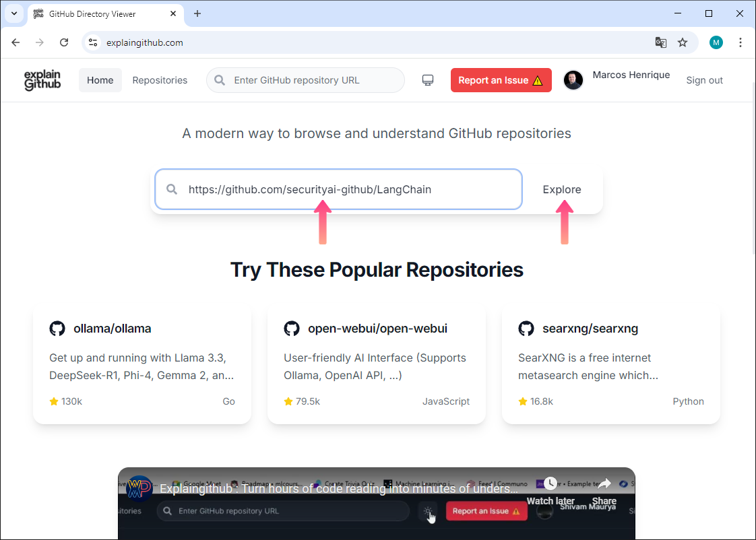The height and width of the screenshot is (540, 756).
Task: Click the Report an Issue button
Action: point(501,80)
